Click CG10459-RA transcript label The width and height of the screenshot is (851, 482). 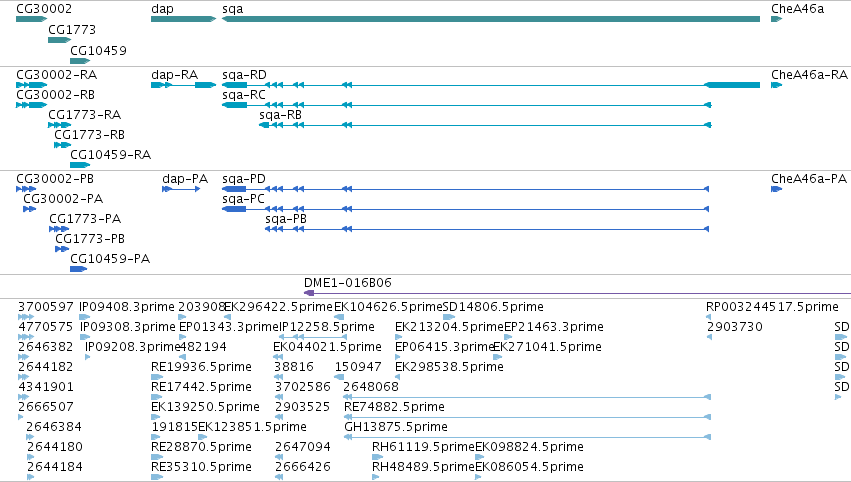tap(110, 155)
